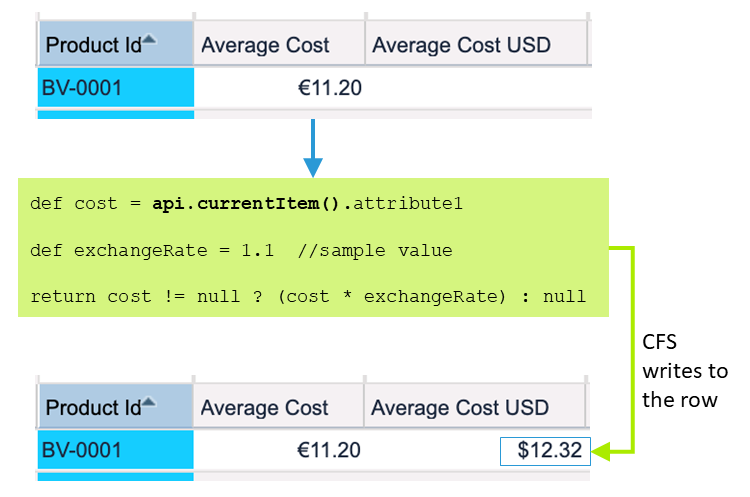This screenshot has width=750, height=497.
Task: Click the 'CFS writes to the row' label
Action: click(x=686, y=371)
